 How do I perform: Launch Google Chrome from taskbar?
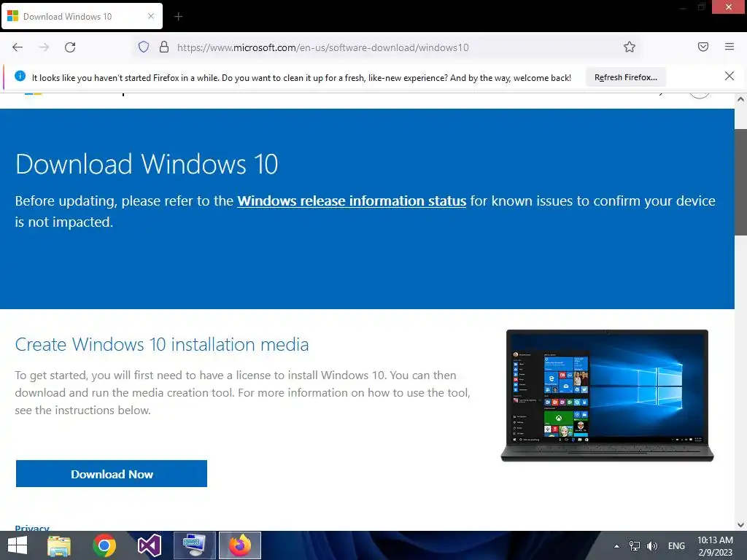[104, 545]
